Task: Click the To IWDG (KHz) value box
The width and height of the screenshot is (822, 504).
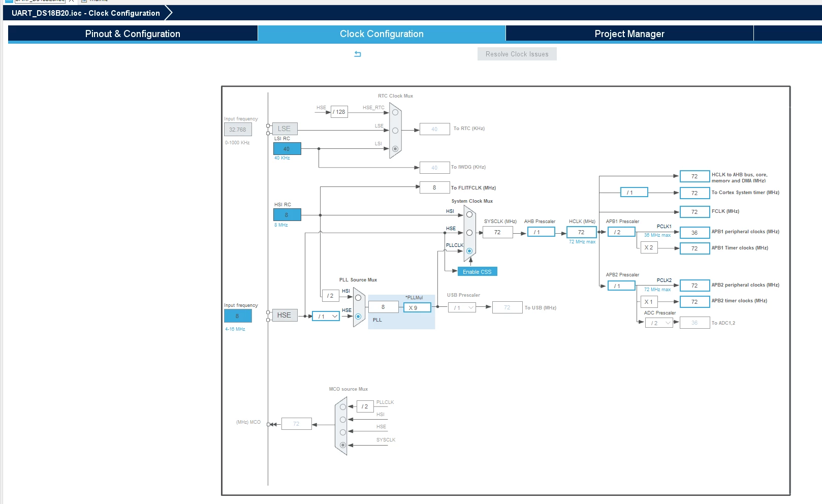Action: pos(434,168)
